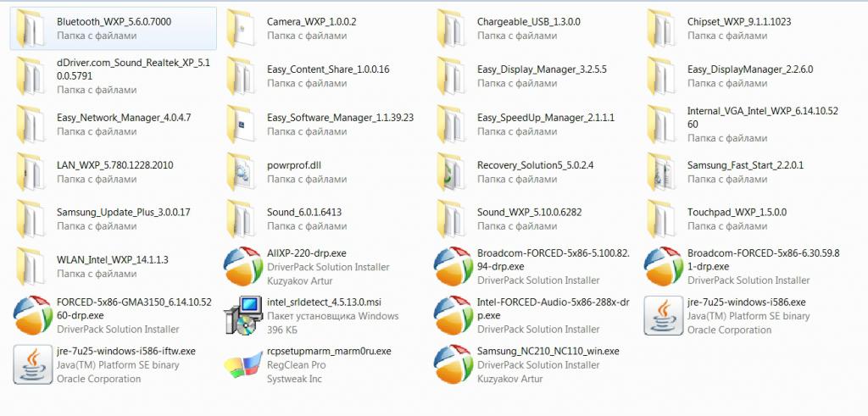868x416 pixels.
Task: Click the file name Touchpad_WXP_1.5.0.0
Action: pyautogui.click(x=737, y=213)
